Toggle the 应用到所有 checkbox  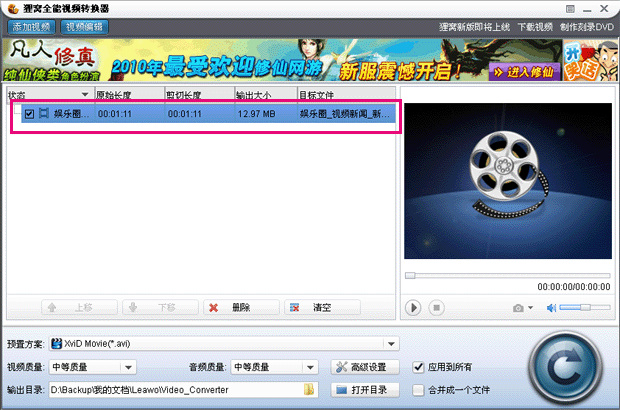(418, 367)
